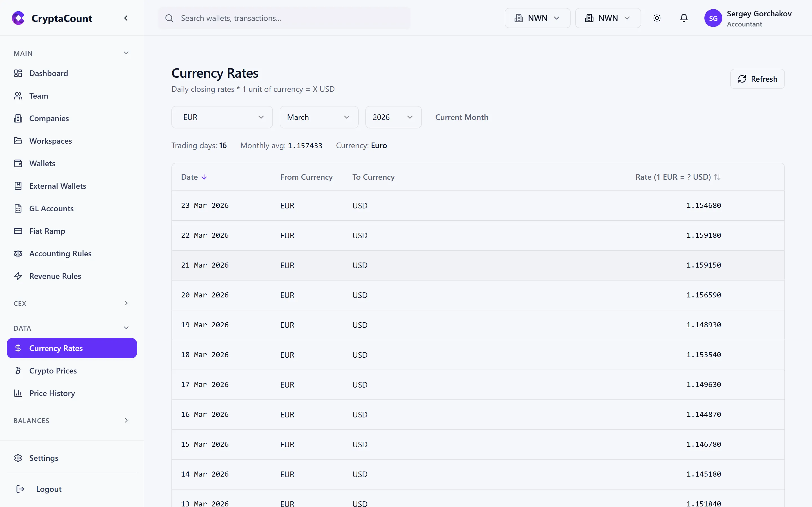Open GL Accounts menu item
Screen dimensions: 812x507
(51, 208)
